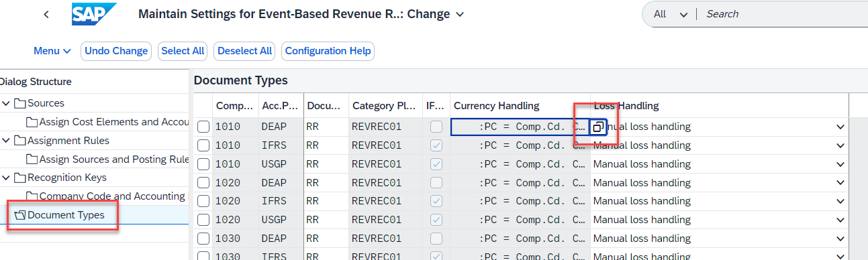The height and width of the screenshot is (260, 868).
Task: Open value help for Currency Handling field
Action: coord(598,127)
